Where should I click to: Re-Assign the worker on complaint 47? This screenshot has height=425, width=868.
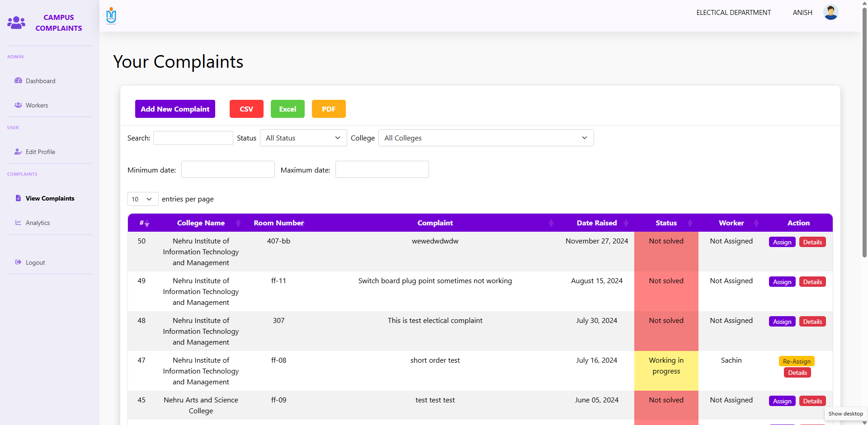(x=797, y=361)
